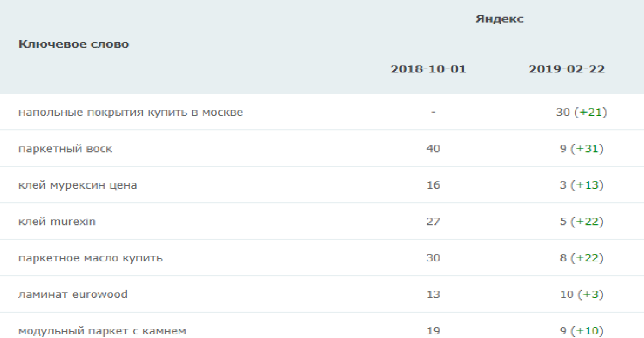
Task: Click the "клей murexin" keyword
Action: point(57,222)
